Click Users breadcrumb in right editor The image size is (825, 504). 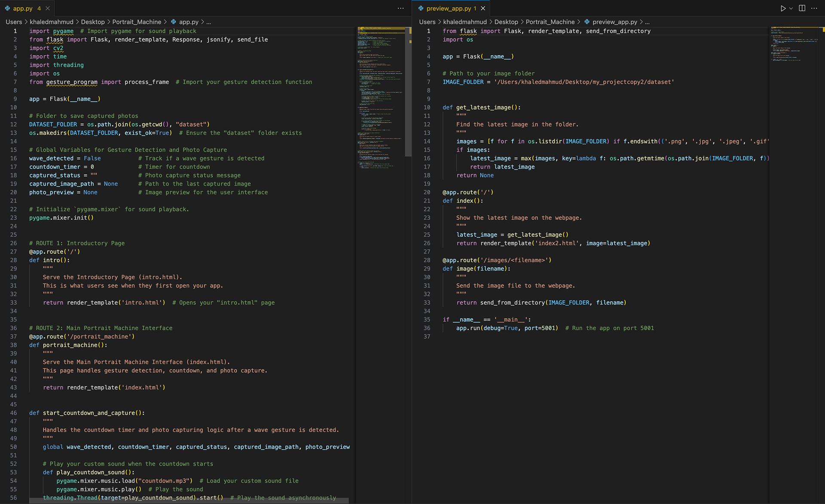427,22
